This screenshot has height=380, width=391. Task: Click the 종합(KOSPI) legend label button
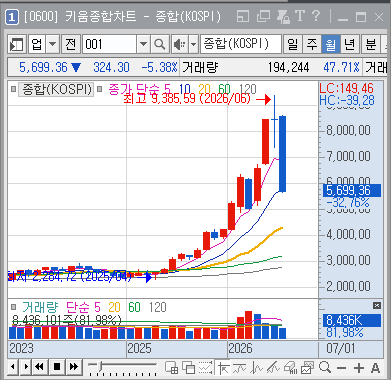56,89
